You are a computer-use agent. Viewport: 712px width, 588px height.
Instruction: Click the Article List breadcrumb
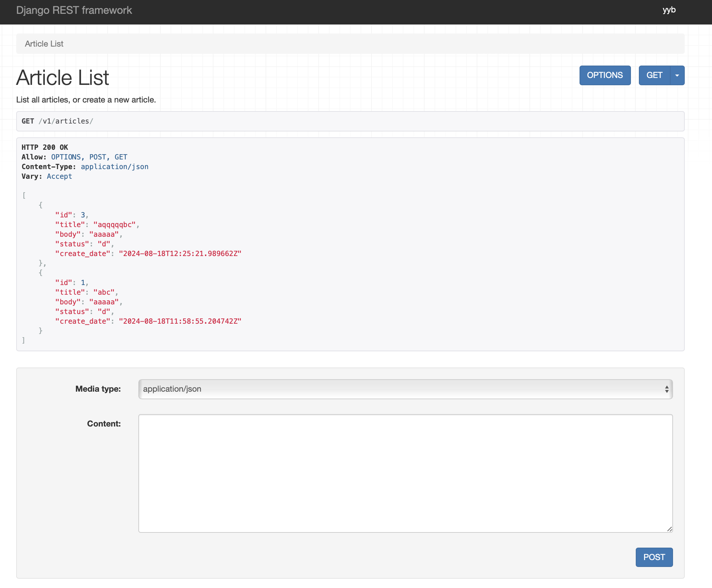(44, 44)
